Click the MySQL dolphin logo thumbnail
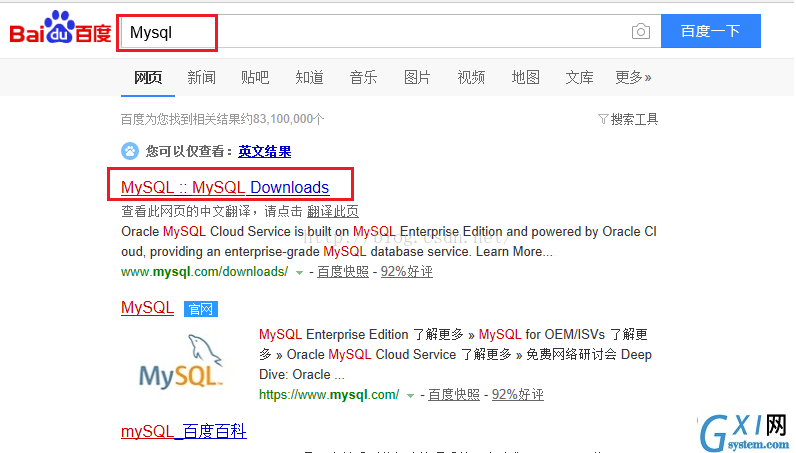 click(181, 362)
